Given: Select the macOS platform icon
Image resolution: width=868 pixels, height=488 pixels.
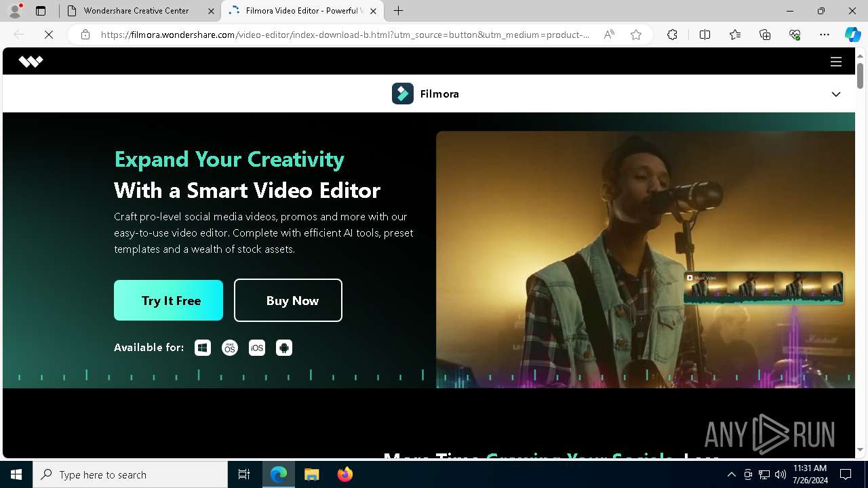Looking at the screenshot, I should pyautogui.click(x=230, y=348).
